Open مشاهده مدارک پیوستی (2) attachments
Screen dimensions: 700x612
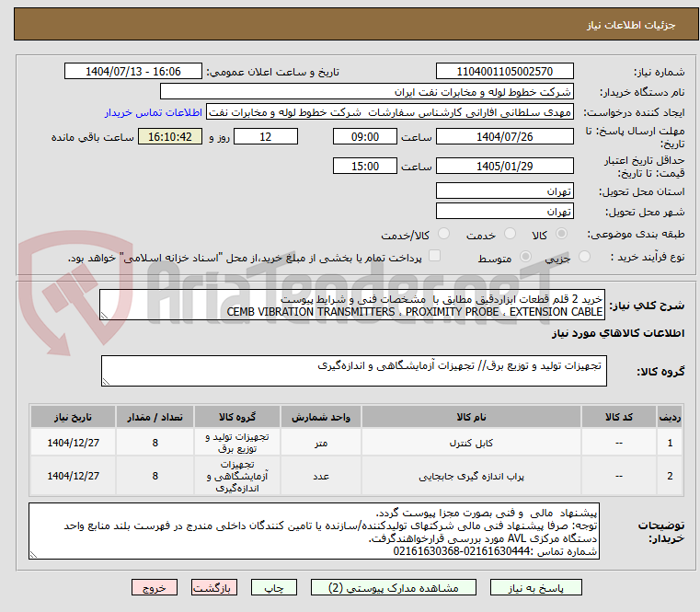pyautogui.click(x=394, y=588)
